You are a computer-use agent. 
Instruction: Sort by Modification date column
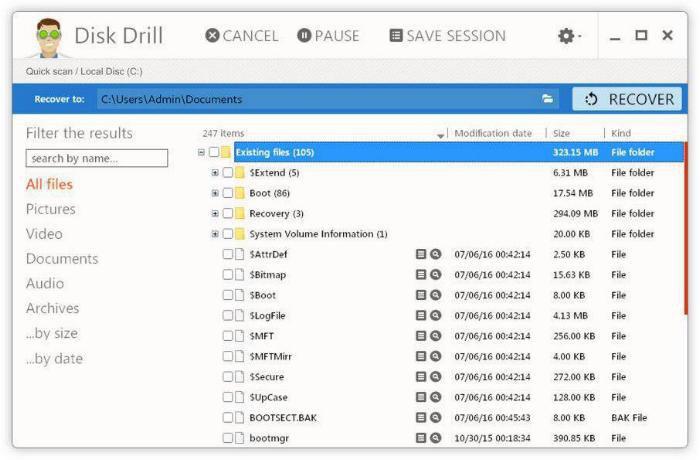(x=493, y=133)
